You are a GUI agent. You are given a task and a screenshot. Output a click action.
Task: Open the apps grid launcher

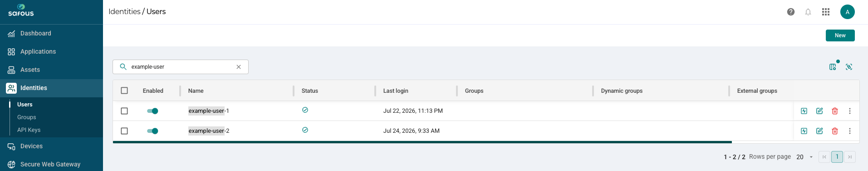coord(826,12)
